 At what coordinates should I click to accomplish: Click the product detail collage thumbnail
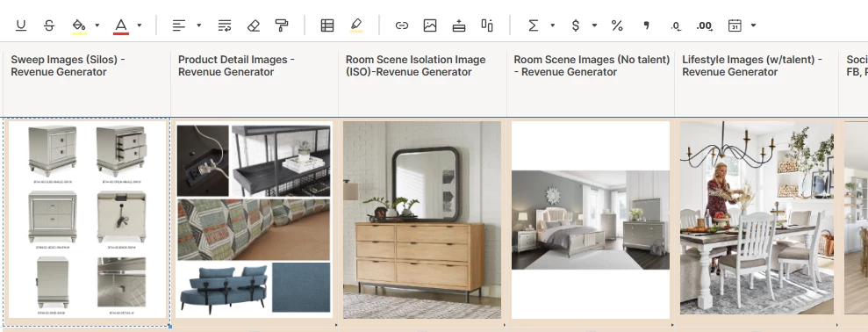(x=254, y=220)
